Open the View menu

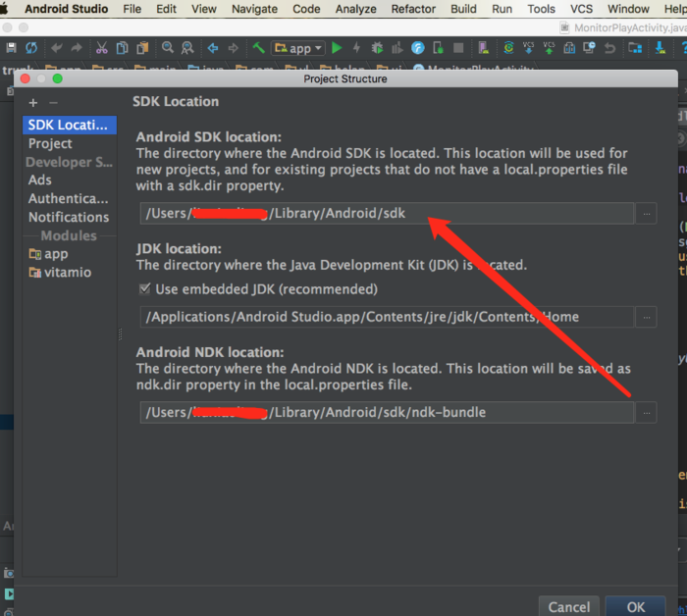(204, 9)
